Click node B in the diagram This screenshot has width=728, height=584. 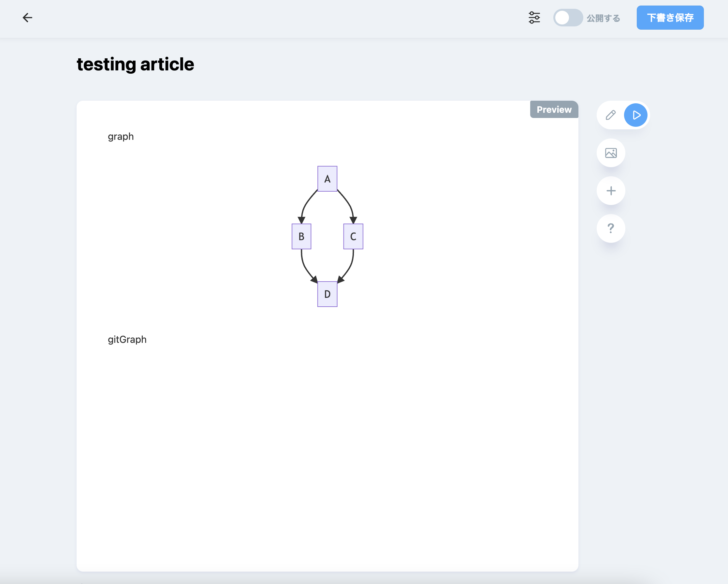pyautogui.click(x=301, y=237)
